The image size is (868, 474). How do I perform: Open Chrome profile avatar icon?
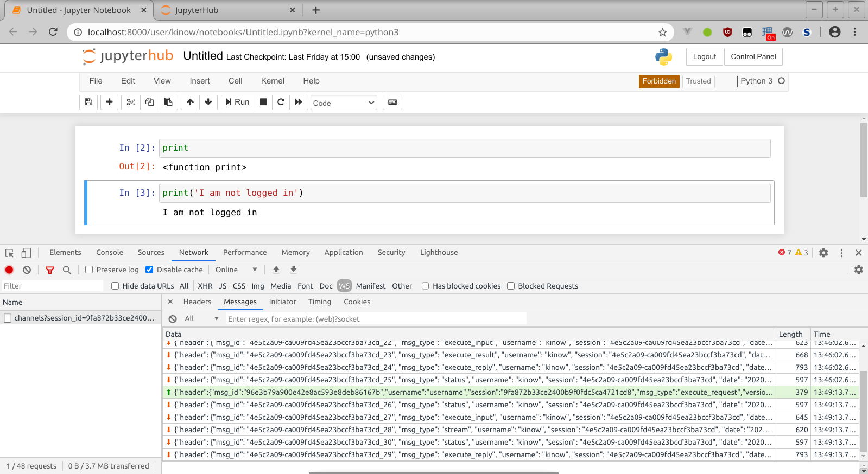pyautogui.click(x=835, y=32)
